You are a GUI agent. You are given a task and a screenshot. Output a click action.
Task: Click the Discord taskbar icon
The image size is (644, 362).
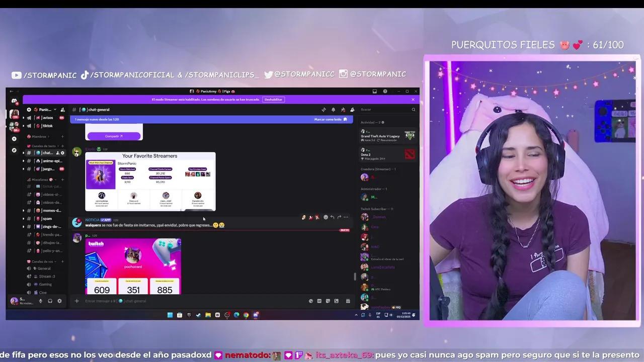[x=256, y=315]
